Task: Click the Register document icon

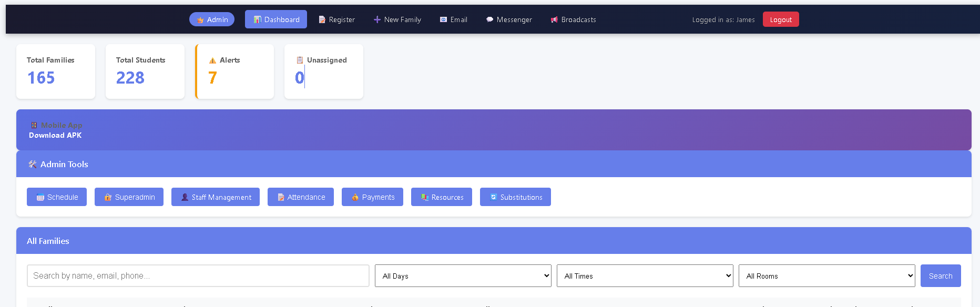Action: [x=322, y=19]
